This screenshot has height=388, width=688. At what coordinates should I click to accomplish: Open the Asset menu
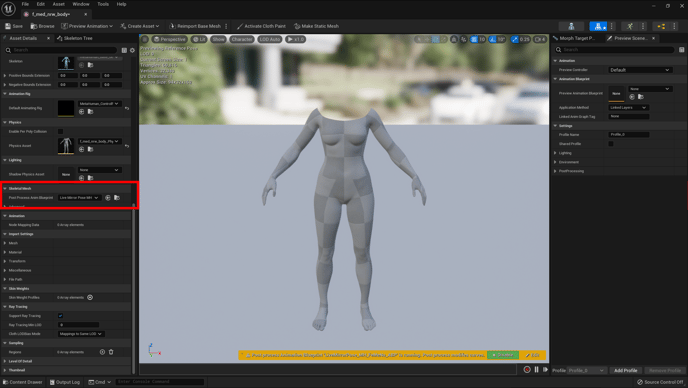pyautogui.click(x=59, y=4)
